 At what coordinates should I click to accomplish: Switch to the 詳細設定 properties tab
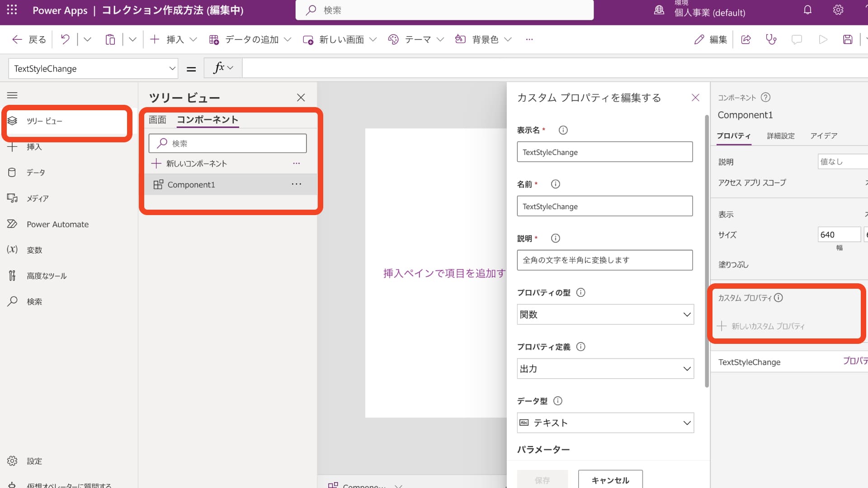pos(780,136)
